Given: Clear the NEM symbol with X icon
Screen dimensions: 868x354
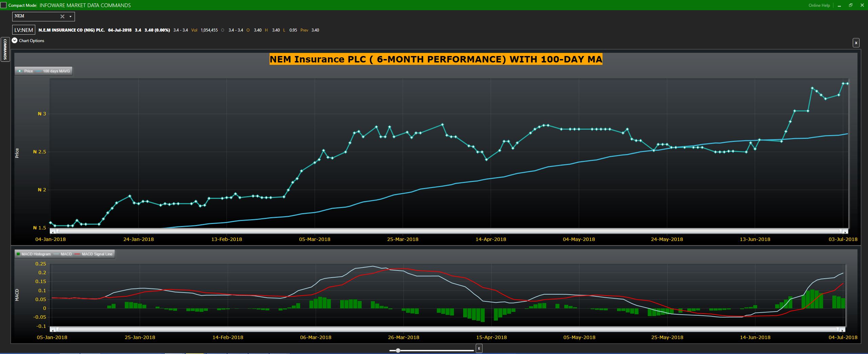Looking at the screenshot, I should 62,16.
